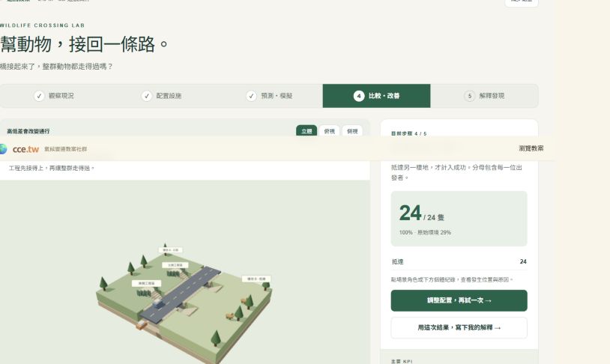Select the upper deer beside the tree
Image resolution: width=610 pixels, height=364 pixels.
(245, 300)
